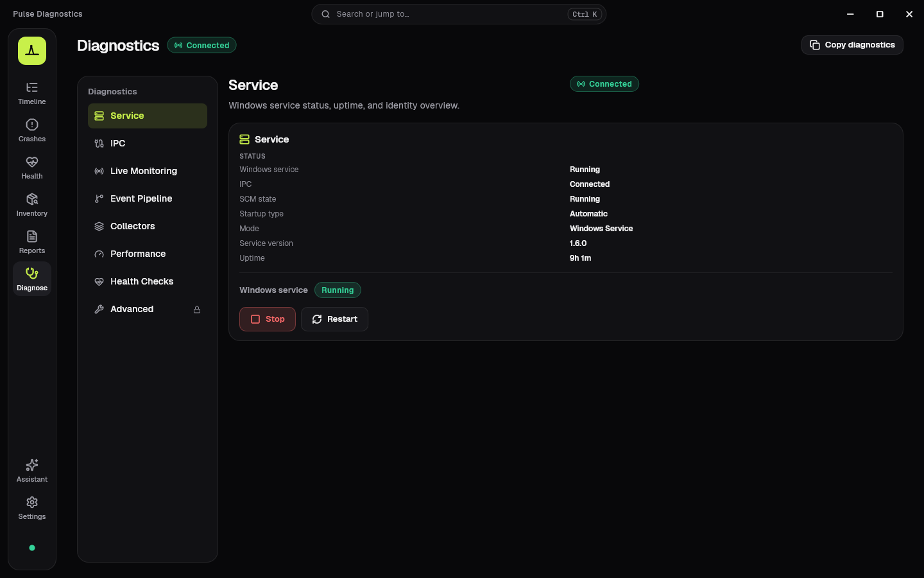
Task: Open the Advanced diagnostics tab
Action: tap(148, 309)
